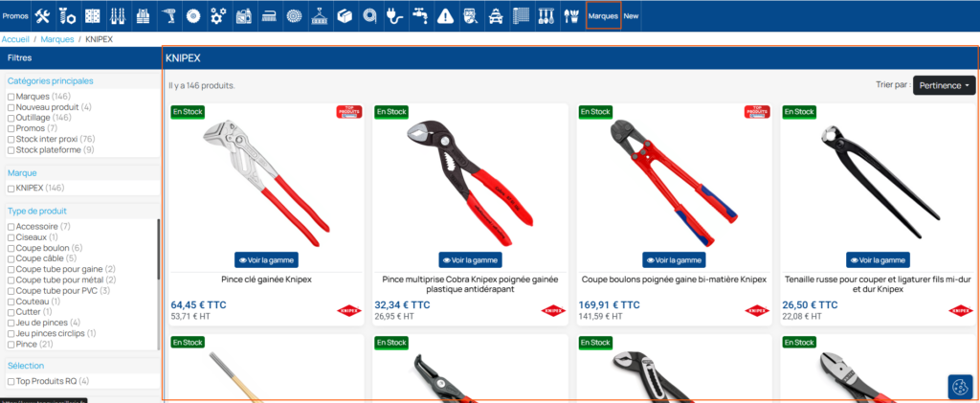Check the KNIPEX (146) brand filter
980x403 pixels.
coord(11,188)
